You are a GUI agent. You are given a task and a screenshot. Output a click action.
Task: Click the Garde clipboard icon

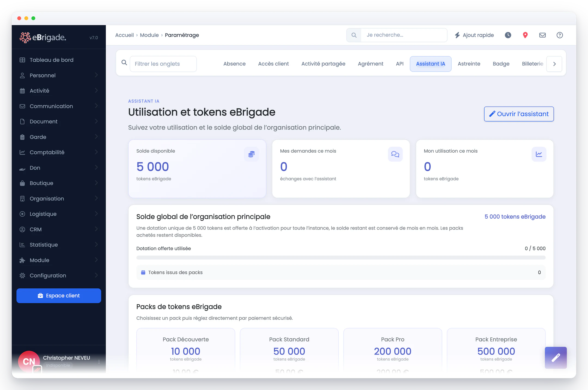(x=22, y=137)
